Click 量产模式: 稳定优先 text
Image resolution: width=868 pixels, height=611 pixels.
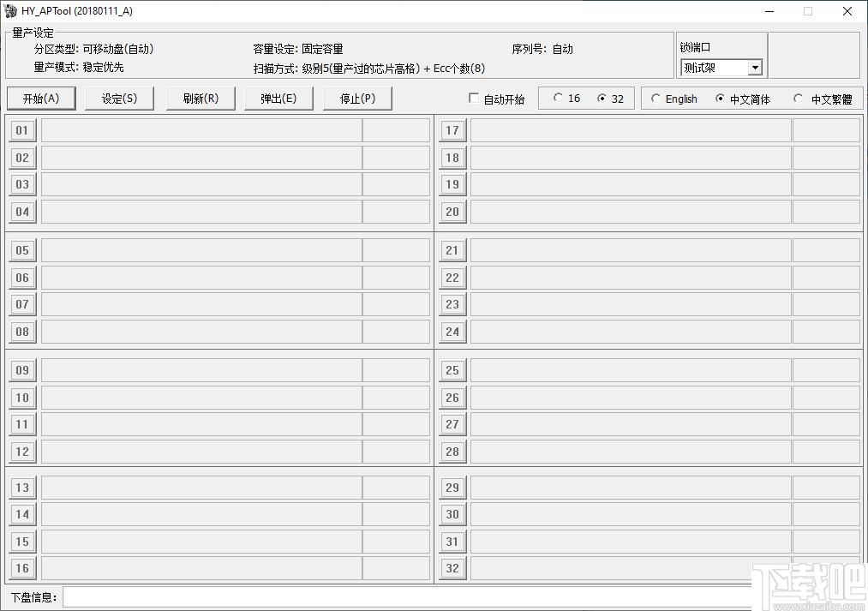(79, 67)
